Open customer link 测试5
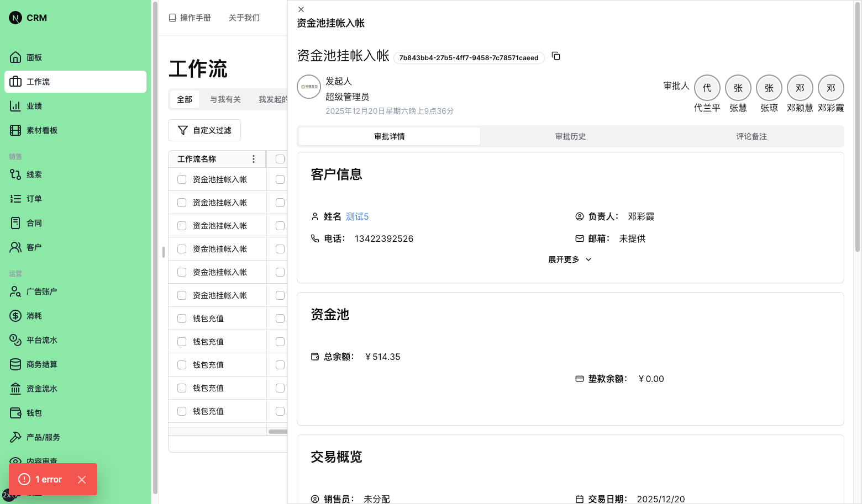This screenshot has width=862, height=504. pyautogui.click(x=357, y=216)
